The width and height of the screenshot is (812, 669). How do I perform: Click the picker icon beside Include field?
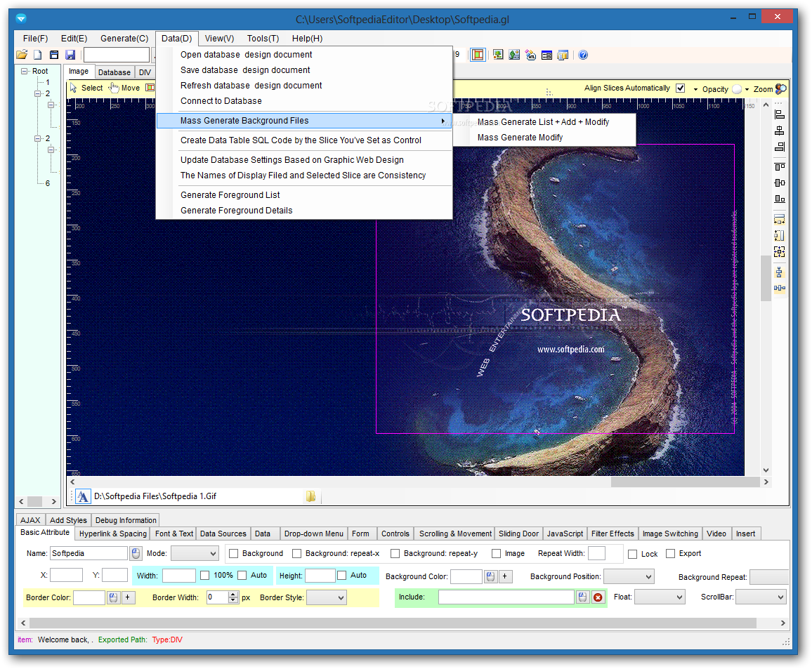[582, 597]
